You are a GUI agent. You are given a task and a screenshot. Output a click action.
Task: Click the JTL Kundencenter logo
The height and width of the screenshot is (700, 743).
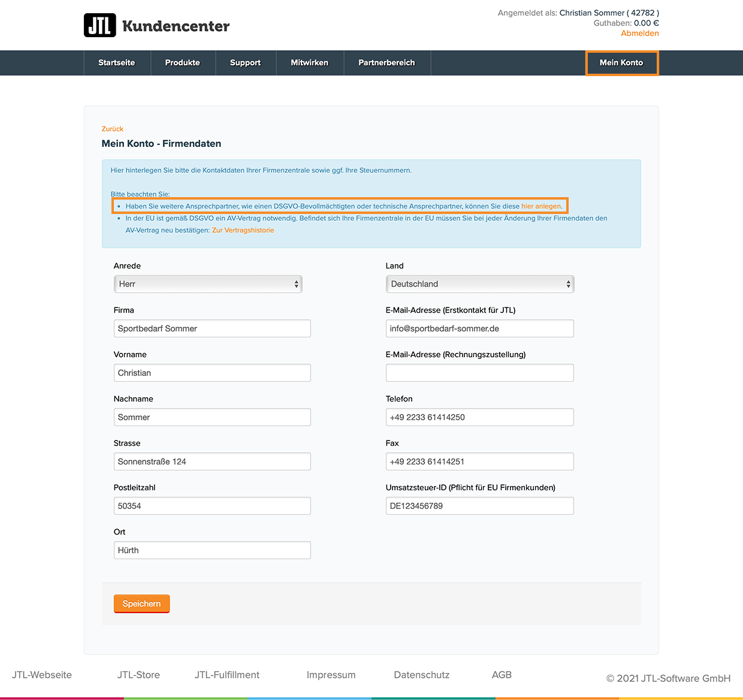click(156, 25)
